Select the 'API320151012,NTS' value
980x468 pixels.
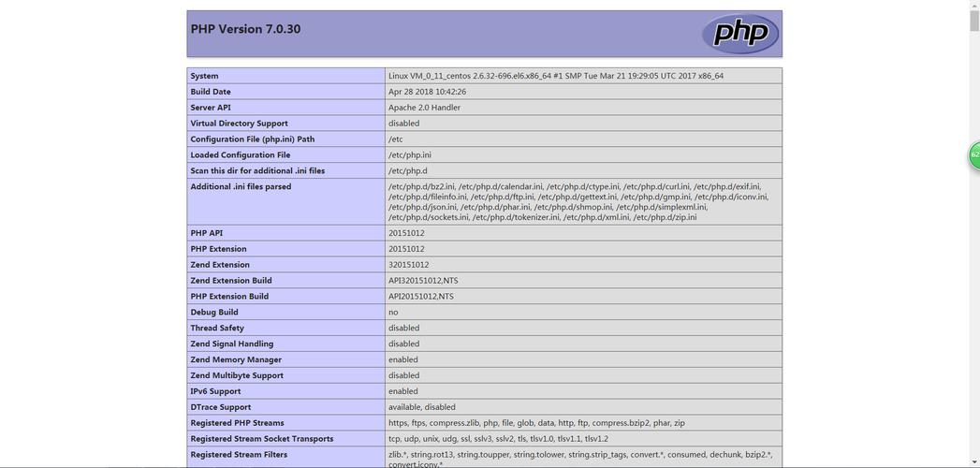(x=423, y=281)
